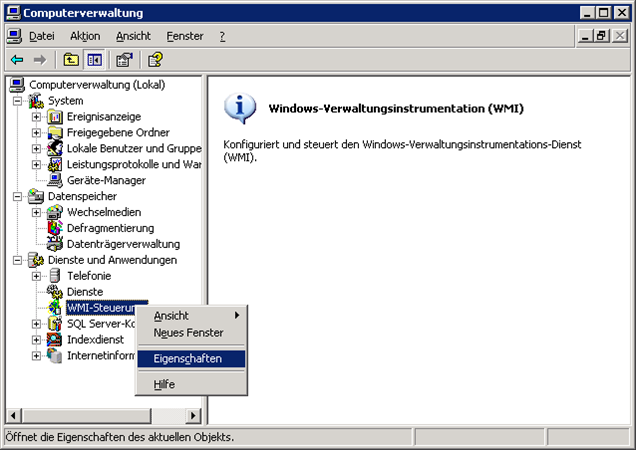Select the Defragmentierung tree label
Image resolution: width=636 pixels, height=450 pixels.
point(110,228)
